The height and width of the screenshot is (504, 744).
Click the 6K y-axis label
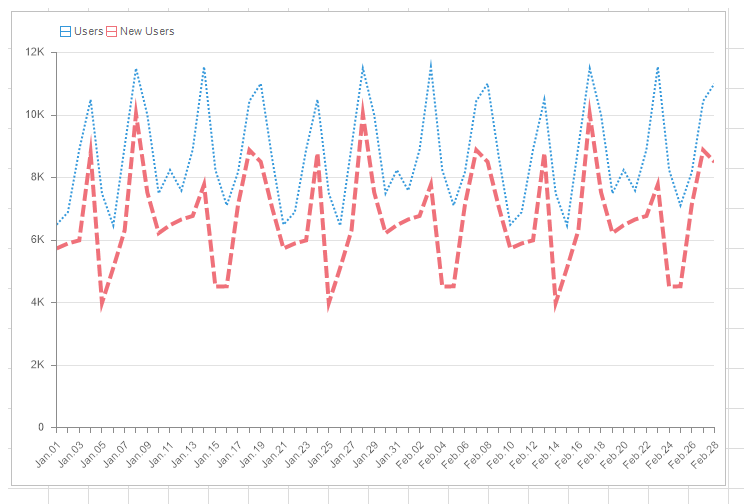tap(38, 240)
